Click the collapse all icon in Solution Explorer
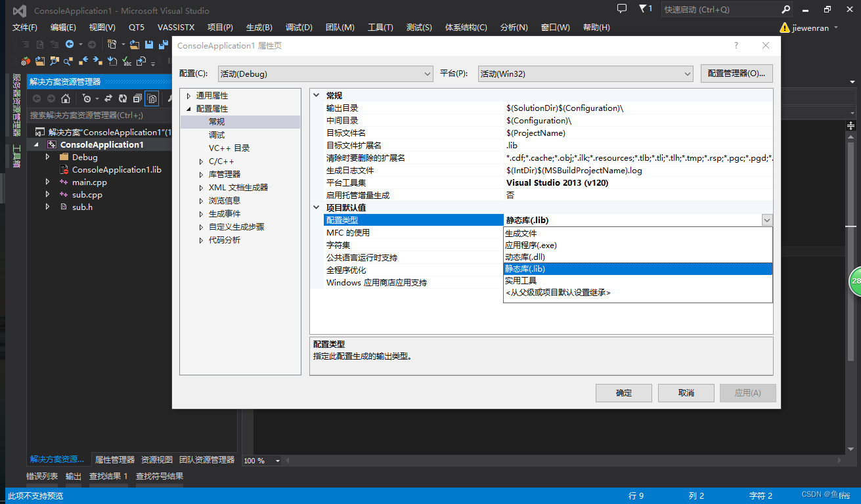 tap(137, 98)
